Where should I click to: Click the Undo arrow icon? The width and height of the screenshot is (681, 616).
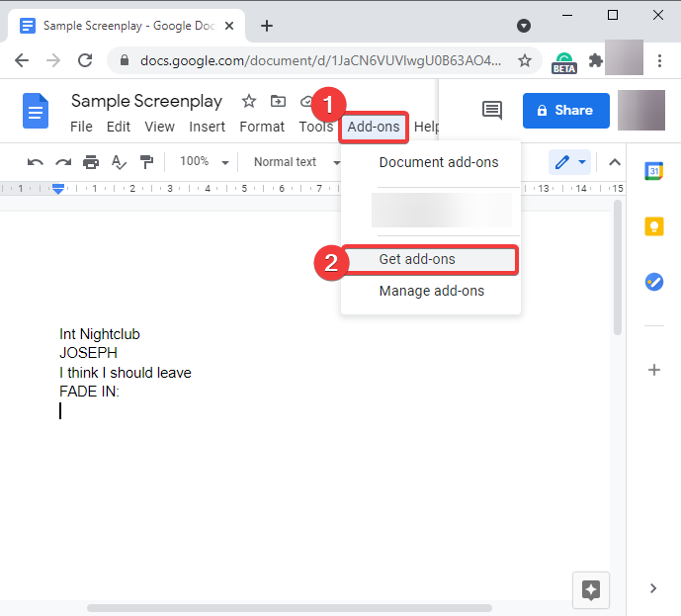(35, 162)
